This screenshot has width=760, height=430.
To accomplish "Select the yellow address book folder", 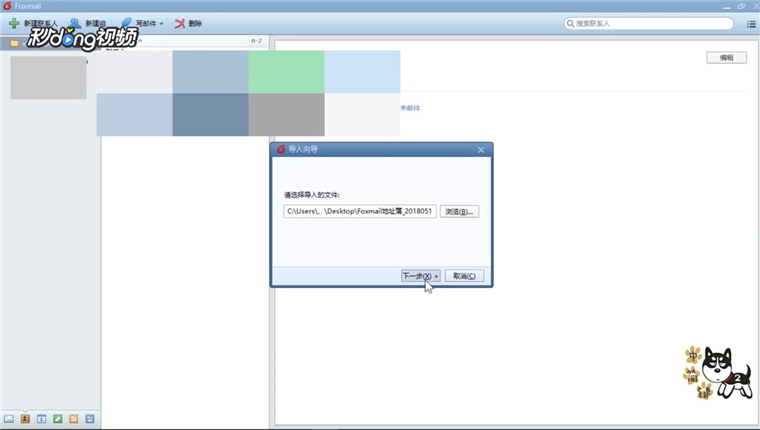I will point(15,43).
